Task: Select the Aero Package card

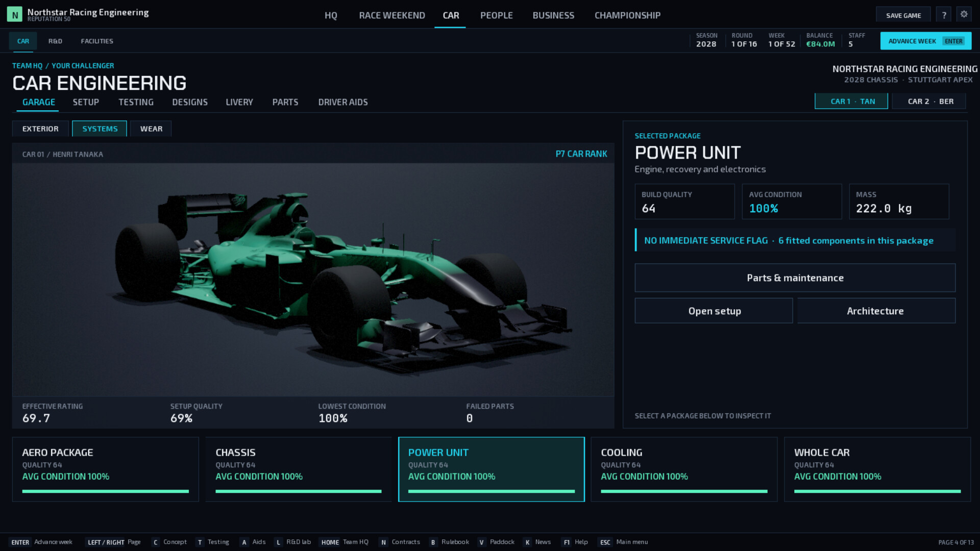Action: tap(106, 469)
